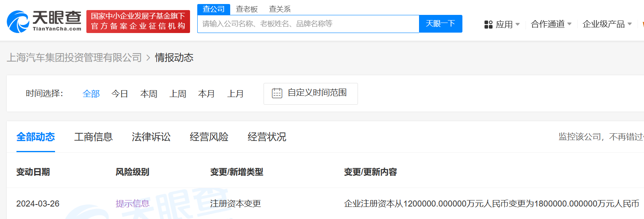644x219 pixels.
Task: Expand the 应用 dropdown menu
Action: point(503,25)
